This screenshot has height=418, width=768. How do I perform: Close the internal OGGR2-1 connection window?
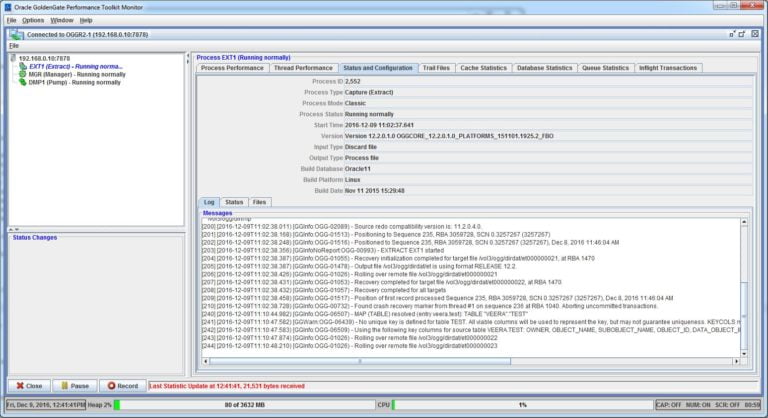(756, 34)
